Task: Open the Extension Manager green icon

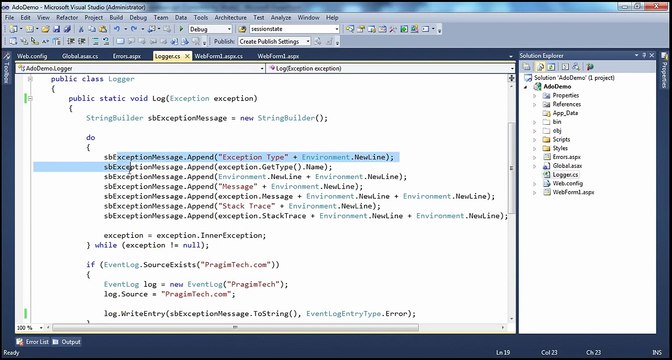Action: [x=404, y=29]
